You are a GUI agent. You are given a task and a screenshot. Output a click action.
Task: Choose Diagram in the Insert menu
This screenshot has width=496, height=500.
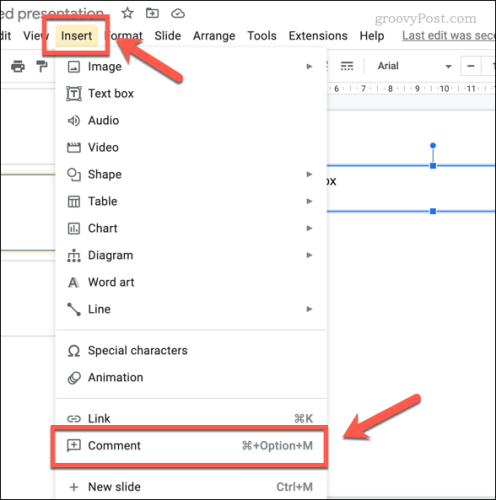tap(191, 255)
